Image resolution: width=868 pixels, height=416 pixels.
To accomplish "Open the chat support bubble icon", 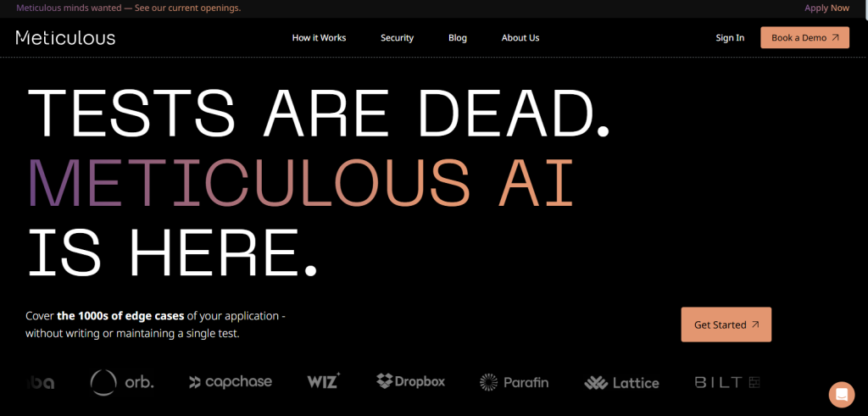I will [x=842, y=395].
